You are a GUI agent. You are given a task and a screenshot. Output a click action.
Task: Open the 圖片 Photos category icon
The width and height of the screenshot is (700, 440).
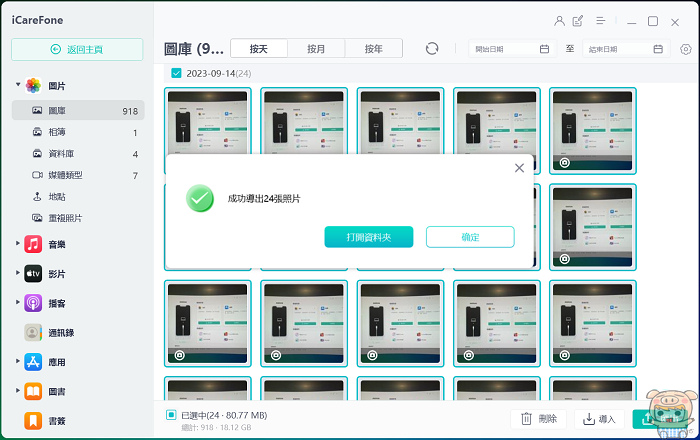coord(33,85)
